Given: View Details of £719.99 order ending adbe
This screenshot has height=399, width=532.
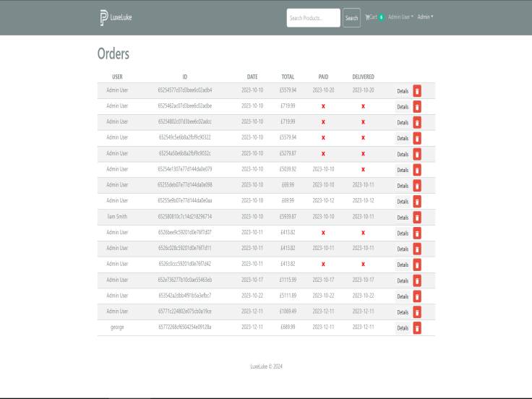Looking at the screenshot, I should [x=403, y=107].
